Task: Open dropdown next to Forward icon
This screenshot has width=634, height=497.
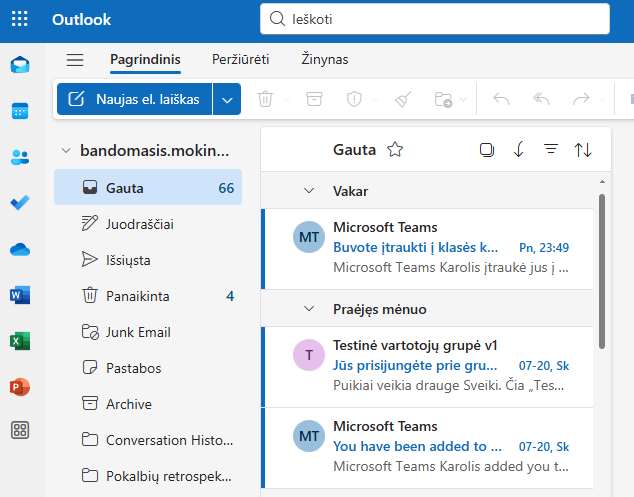Action: click(602, 99)
